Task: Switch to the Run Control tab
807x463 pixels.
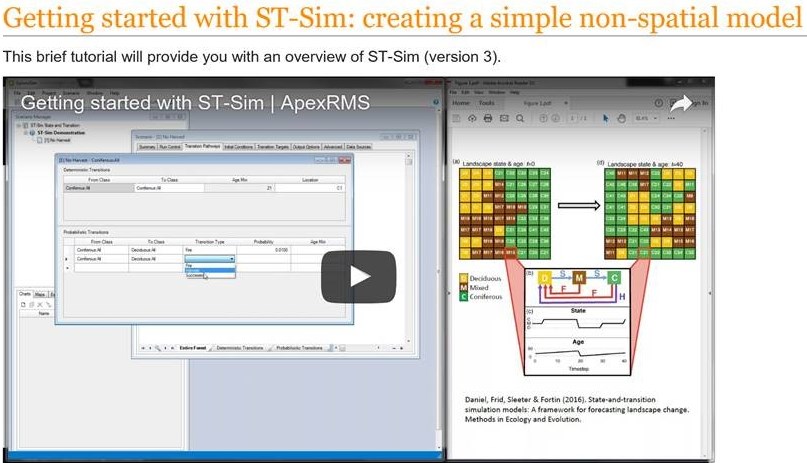Action: click(170, 147)
